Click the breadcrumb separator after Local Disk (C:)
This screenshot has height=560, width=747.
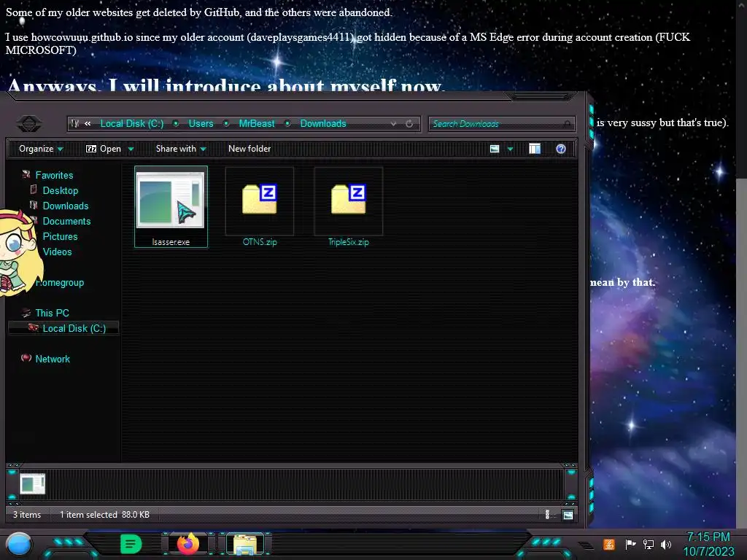point(176,124)
